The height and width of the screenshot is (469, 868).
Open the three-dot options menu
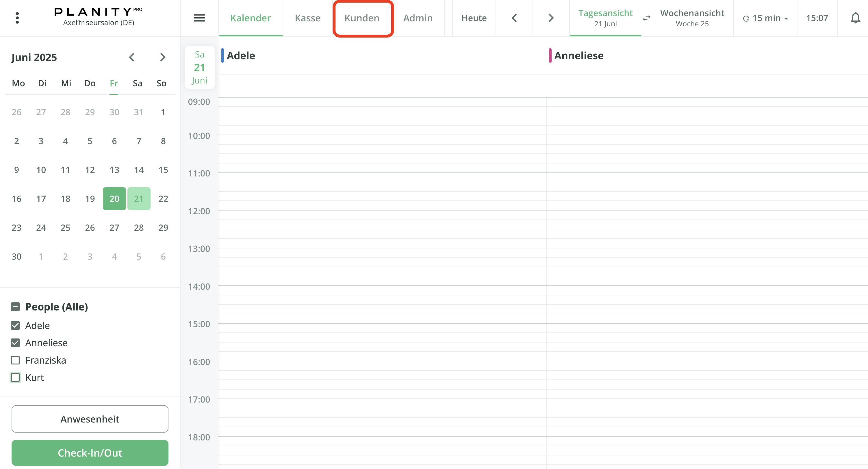[17, 18]
